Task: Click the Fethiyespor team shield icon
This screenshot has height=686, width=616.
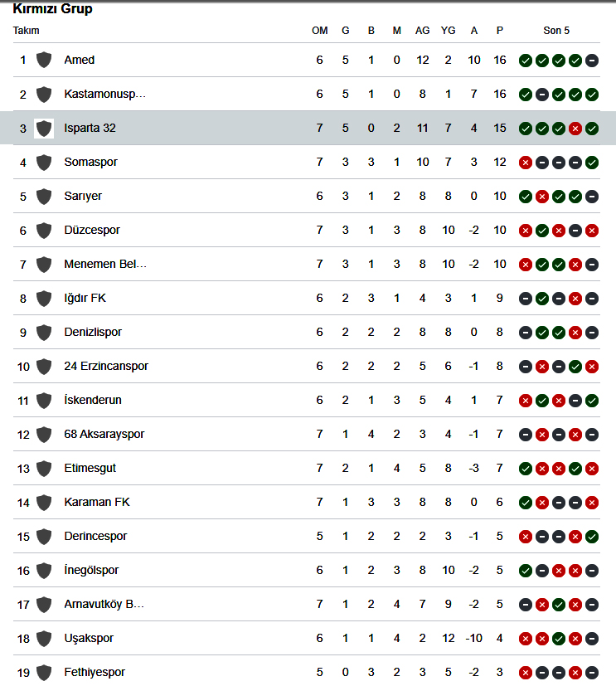Action: [x=44, y=673]
